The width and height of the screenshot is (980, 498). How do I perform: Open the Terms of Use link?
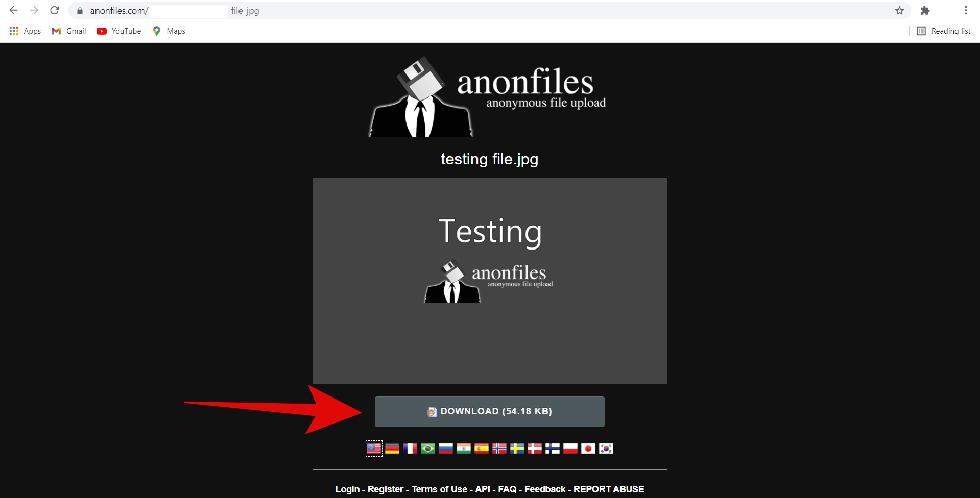click(439, 489)
